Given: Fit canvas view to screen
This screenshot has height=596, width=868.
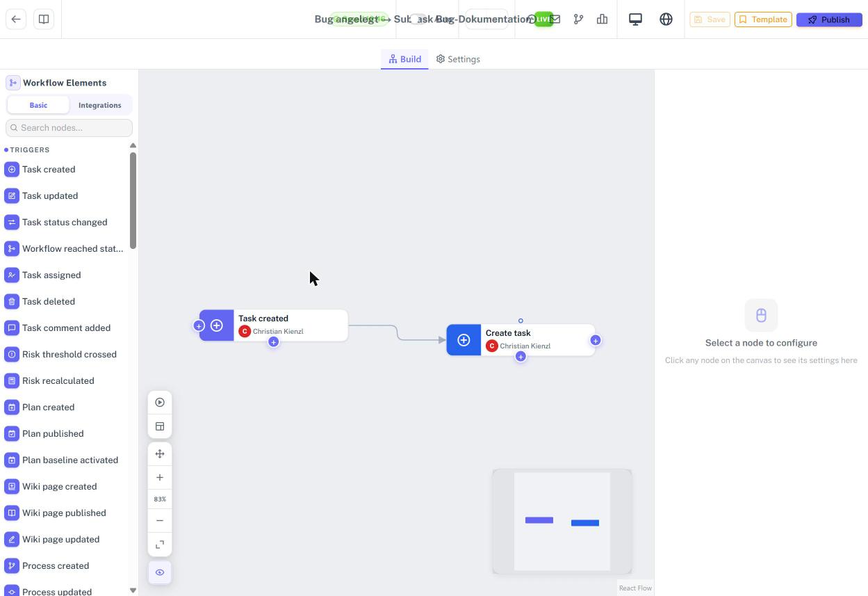Looking at the screenshot, I should [x=160, y=545].
